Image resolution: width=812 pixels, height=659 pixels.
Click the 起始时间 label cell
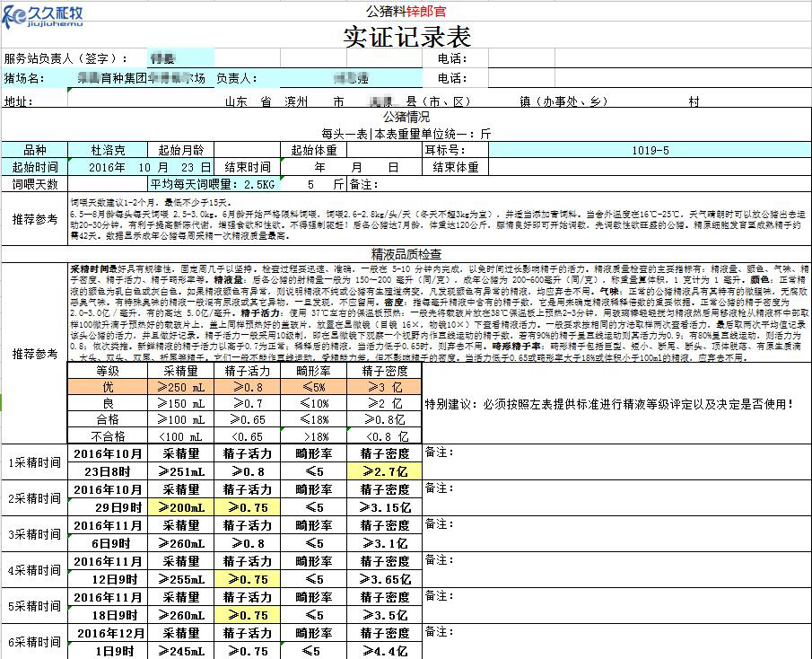(x=35, y=167)
